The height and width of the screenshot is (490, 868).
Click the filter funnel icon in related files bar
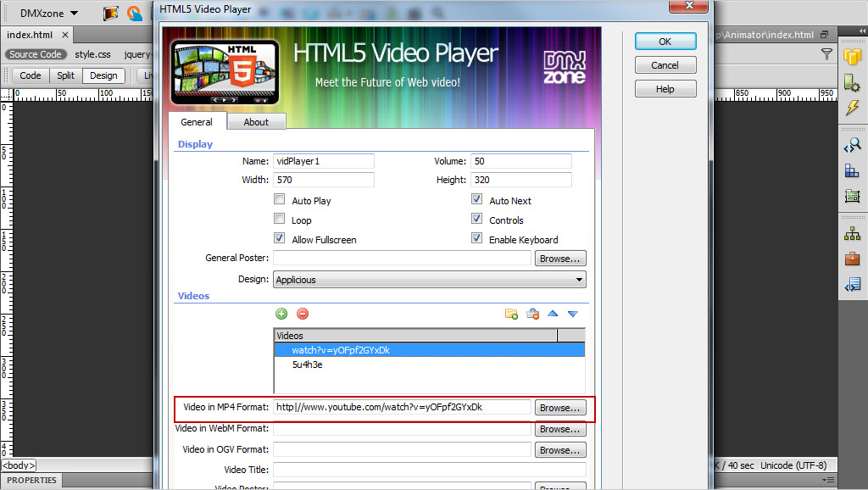click(x=826, y=54)
